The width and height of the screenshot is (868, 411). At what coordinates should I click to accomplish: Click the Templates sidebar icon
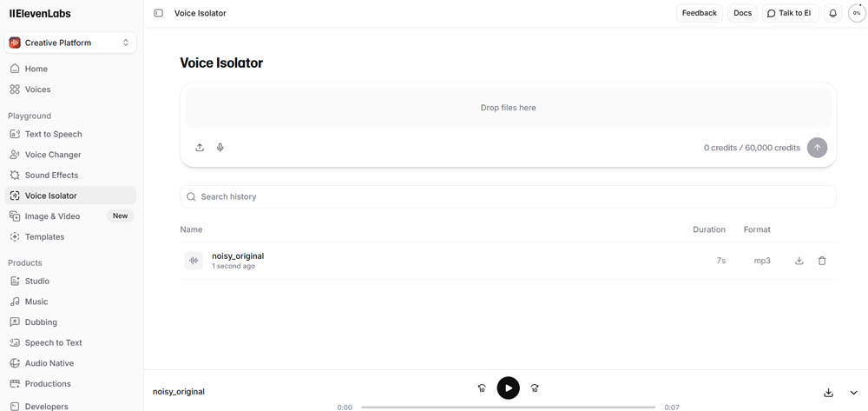(15, 236)
